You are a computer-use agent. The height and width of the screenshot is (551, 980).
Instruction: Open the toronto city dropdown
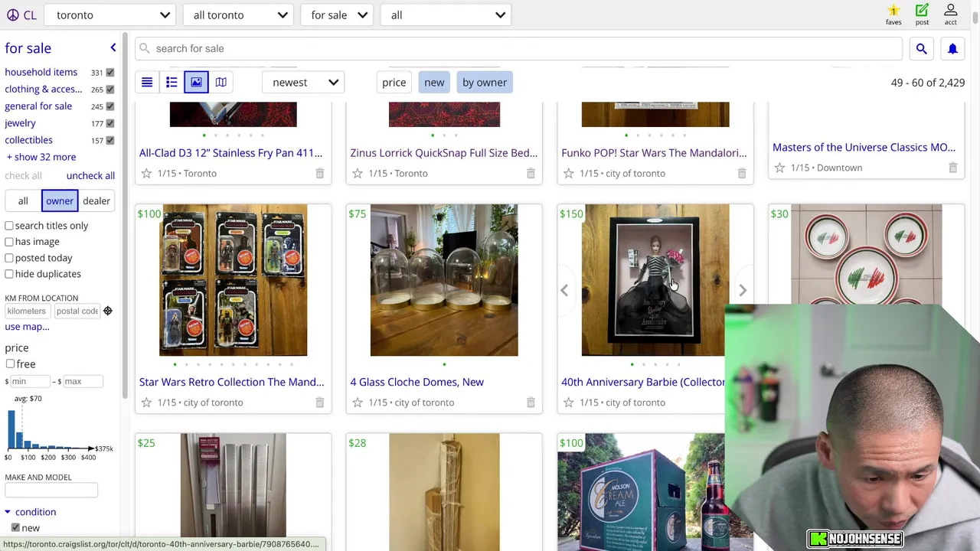click(112, 15)
